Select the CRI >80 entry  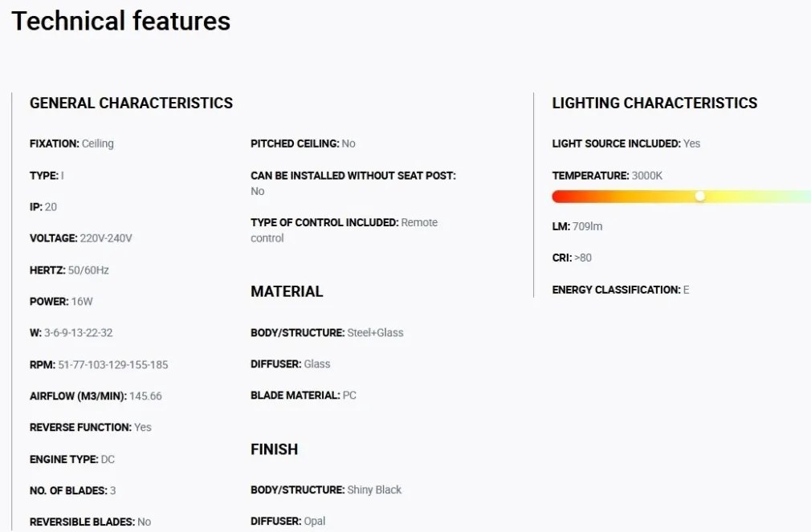tap(572, 258)
